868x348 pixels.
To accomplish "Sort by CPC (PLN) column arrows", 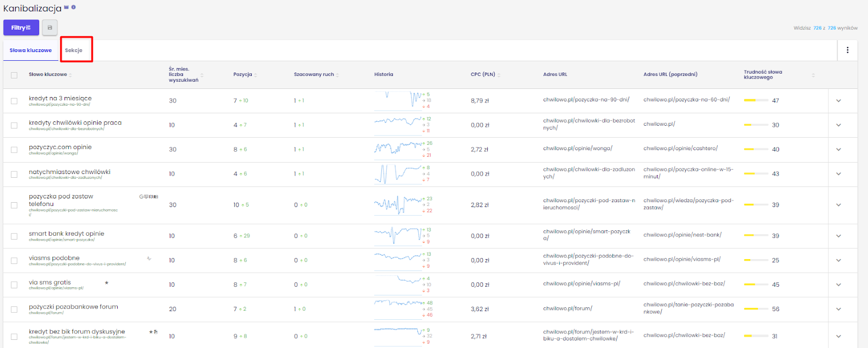I will (499, 75).
